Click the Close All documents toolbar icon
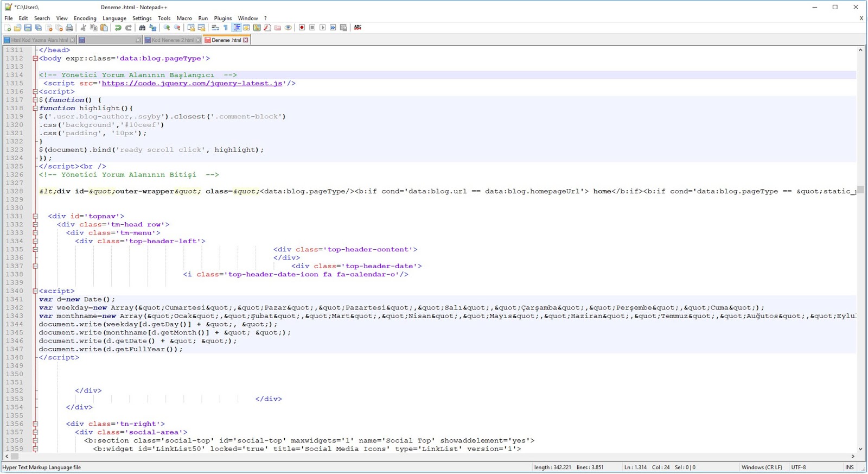The width and height of the screenshot is (868, 474). [x=59, y=28]
